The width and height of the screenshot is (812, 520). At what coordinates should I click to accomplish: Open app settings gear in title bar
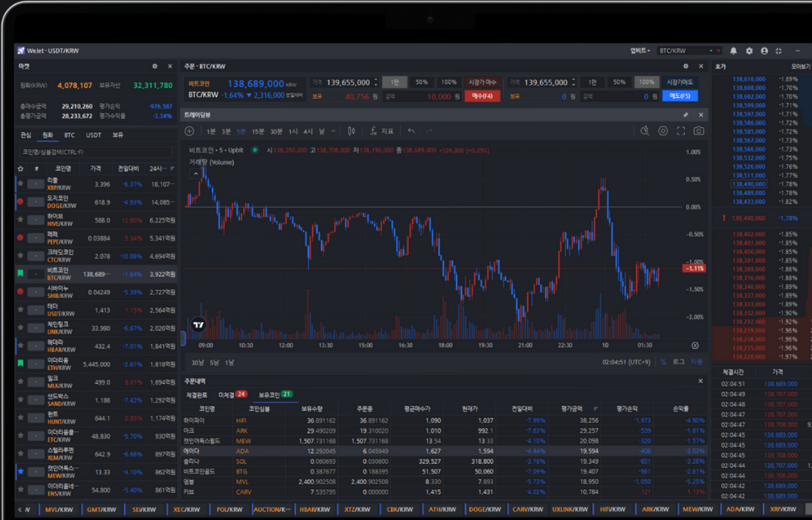[x=749, y=51]
